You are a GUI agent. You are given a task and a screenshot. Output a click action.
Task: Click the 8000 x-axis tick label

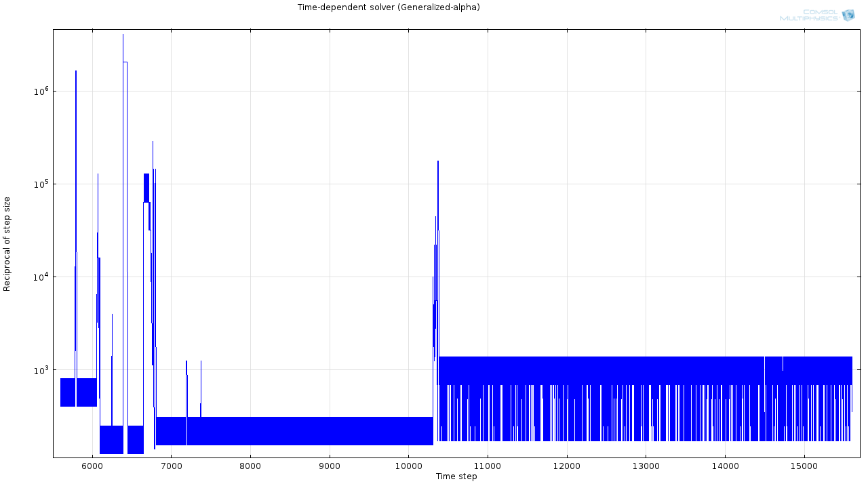[x=250, y=466]
